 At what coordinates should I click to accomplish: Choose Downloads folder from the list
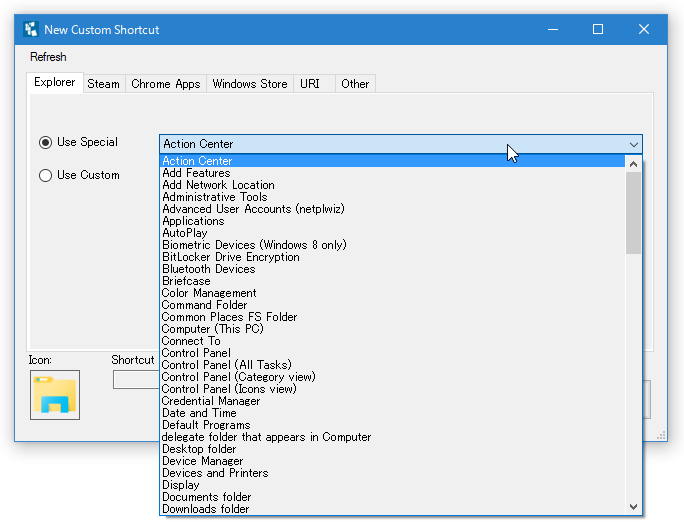click(x=393, y=509)
